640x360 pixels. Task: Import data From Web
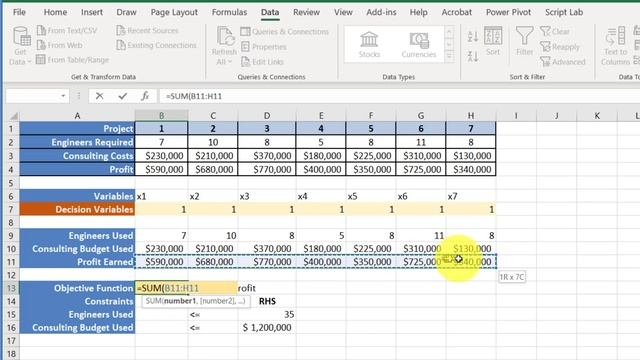point(60,45)
